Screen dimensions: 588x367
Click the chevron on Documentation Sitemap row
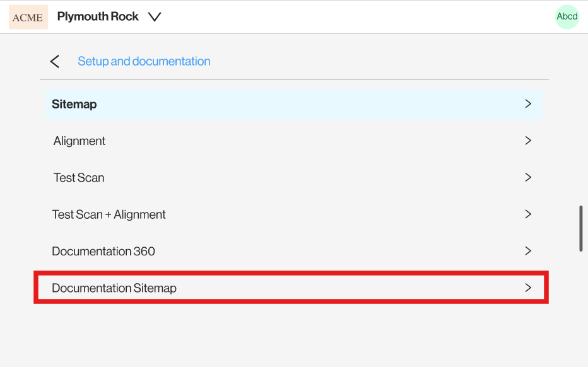(528, 288)
